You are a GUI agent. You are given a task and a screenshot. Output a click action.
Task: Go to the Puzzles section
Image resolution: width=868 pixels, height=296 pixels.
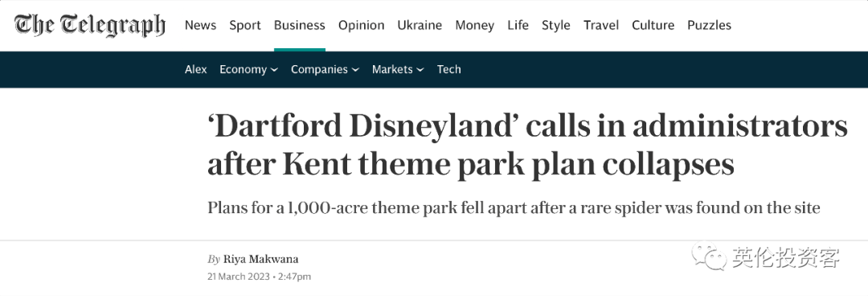709,25
